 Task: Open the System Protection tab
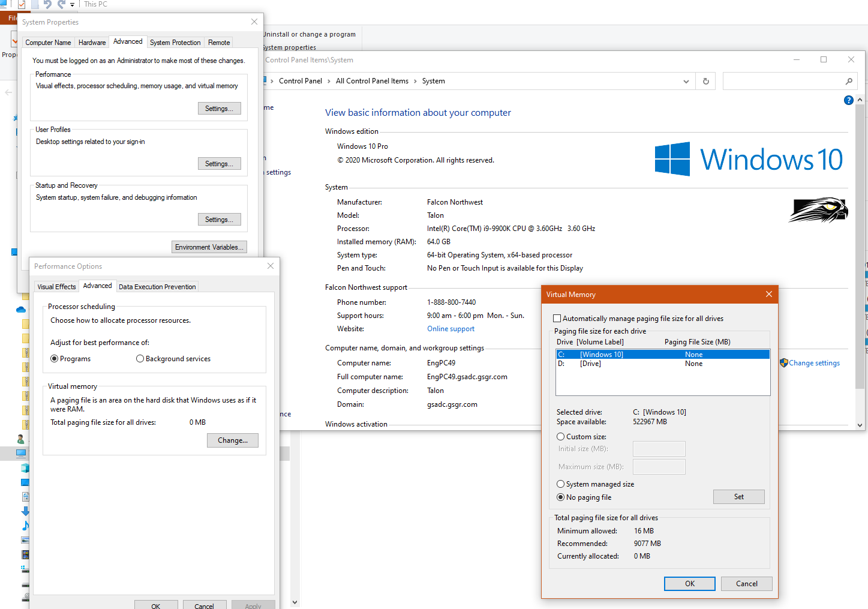pyautogui.click(x=175, y=43)
